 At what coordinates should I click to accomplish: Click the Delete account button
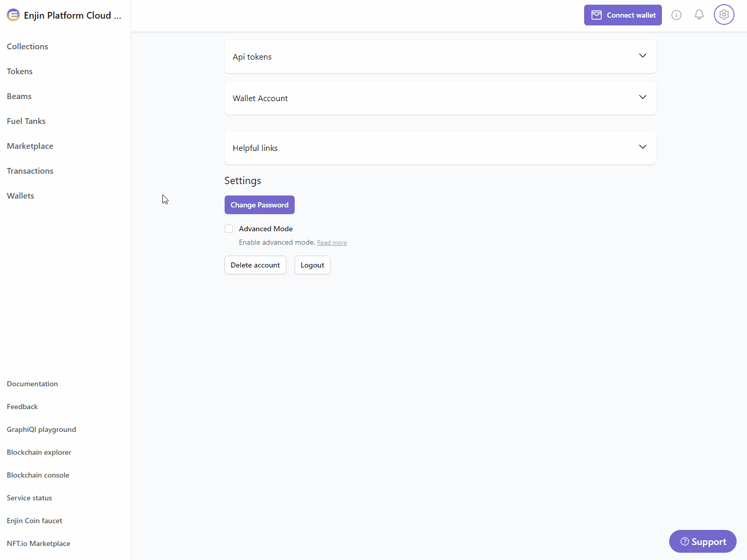255,265
